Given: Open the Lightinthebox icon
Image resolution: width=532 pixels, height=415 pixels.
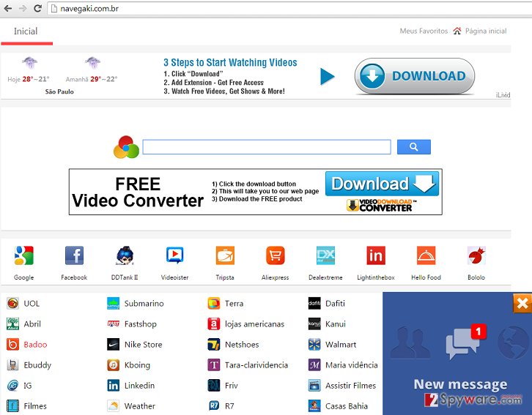Looking at the screenshot, I should (x=376, y=255).
